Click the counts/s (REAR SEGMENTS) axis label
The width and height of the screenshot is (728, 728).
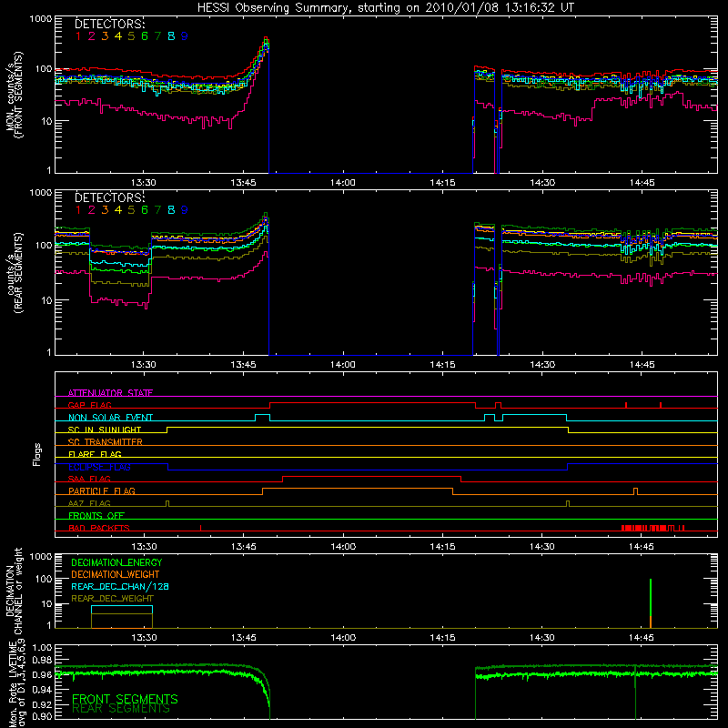[15, 273]
